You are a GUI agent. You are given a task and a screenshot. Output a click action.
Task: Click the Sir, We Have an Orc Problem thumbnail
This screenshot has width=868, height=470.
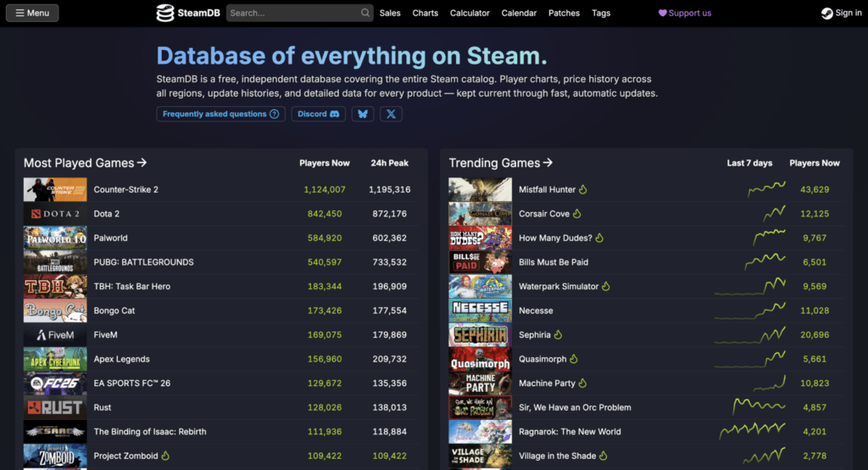point(480,407)
